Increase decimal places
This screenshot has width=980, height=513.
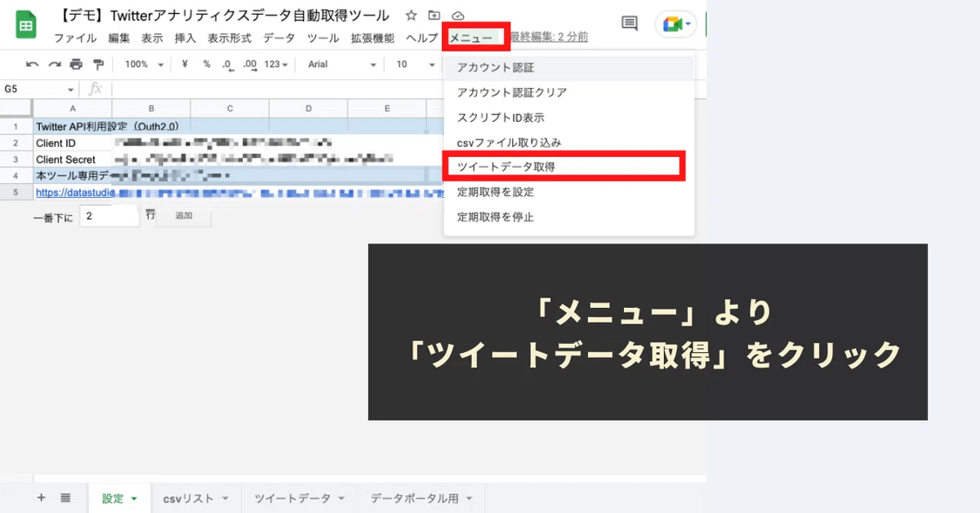[x=250, y=65]
